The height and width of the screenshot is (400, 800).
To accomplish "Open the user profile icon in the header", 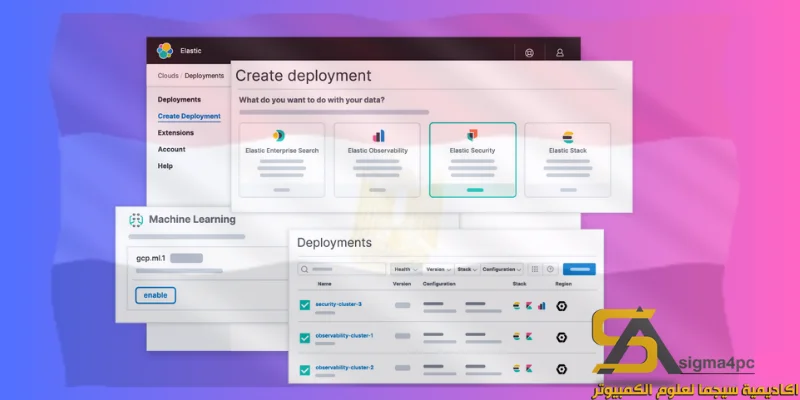I will tap(560, 53).
